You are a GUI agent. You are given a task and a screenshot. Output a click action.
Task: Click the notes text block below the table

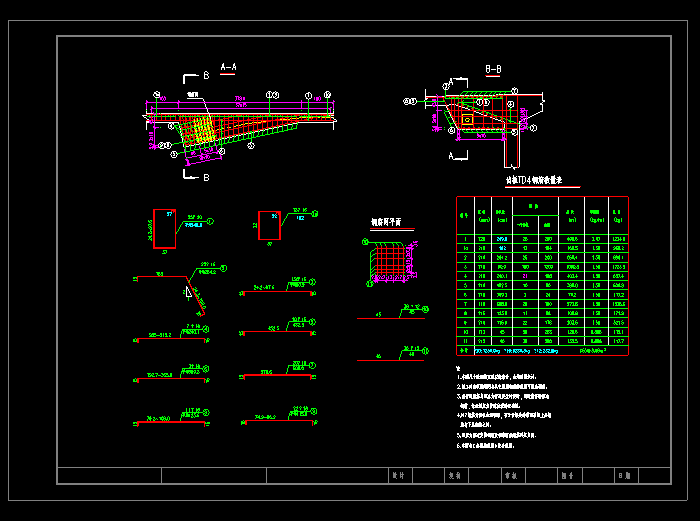tap(520, 405)
